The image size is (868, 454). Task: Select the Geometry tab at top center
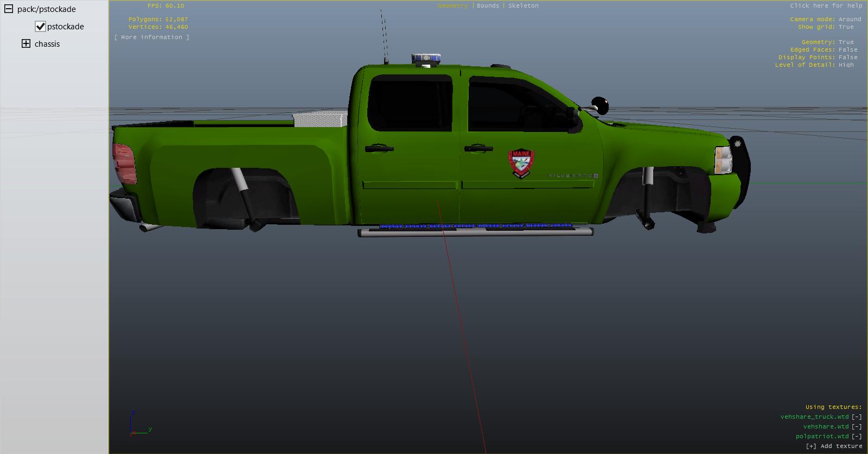(x=452, y=6)
